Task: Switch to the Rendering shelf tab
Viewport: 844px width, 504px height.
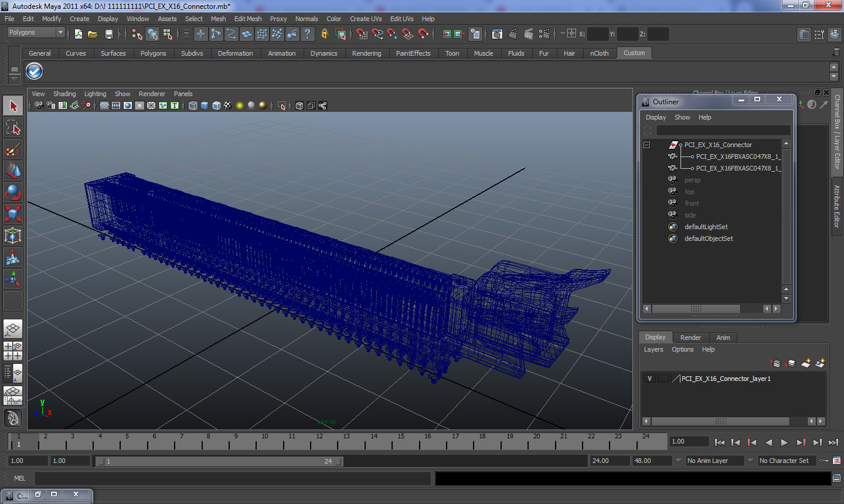Action: pos(366,53)
